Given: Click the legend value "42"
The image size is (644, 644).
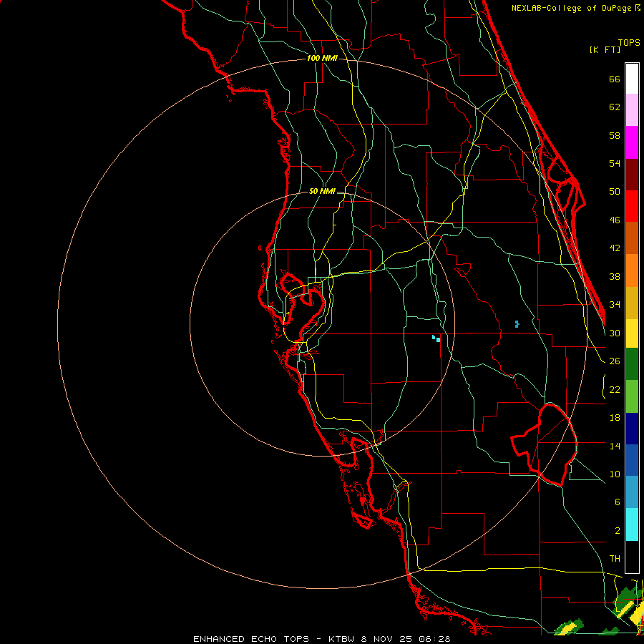Looking at the screenshot, I should click(x=615, y=248).
